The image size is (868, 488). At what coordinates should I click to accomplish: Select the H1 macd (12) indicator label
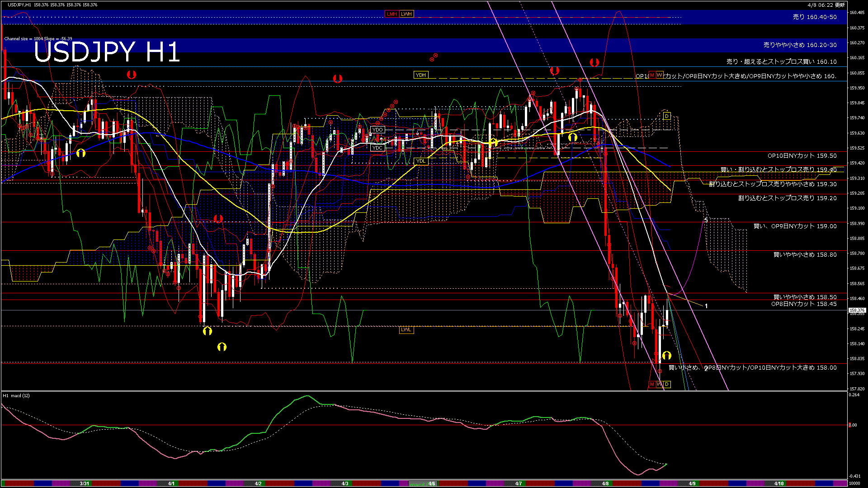(x=16, y=396)
